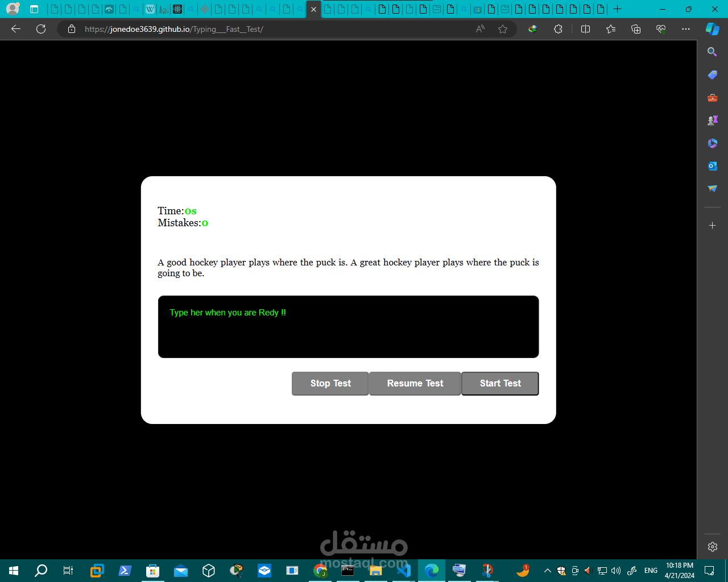The width and height of the screenshot is (728, 582).
Task: Open Games from the Edge sidebar
Action: [712, 120]
